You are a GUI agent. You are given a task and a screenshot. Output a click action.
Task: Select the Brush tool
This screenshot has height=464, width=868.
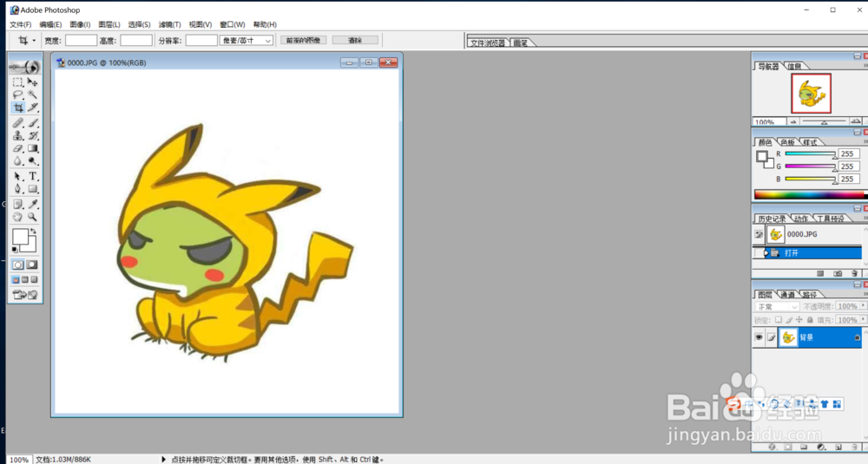click(33, 123)
